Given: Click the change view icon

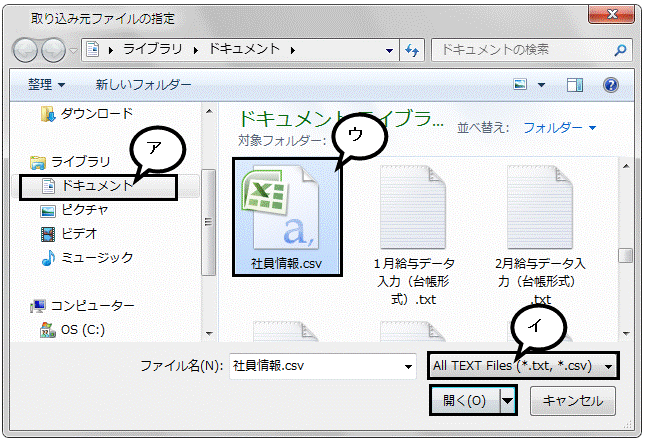Looking at the screenshot, I should [x=520, y=85].
